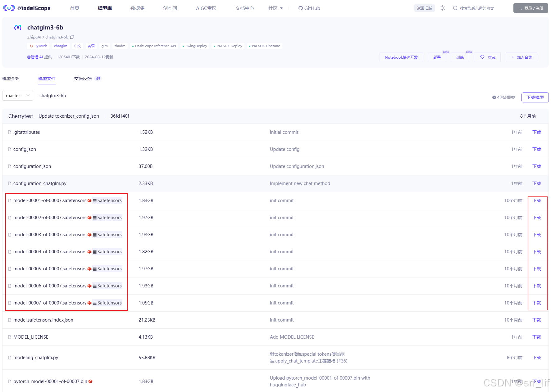The width and height of the screenshot is (551, 392).
Task: Open ZhipuAI organization link
Action: (x=34, y=37)
